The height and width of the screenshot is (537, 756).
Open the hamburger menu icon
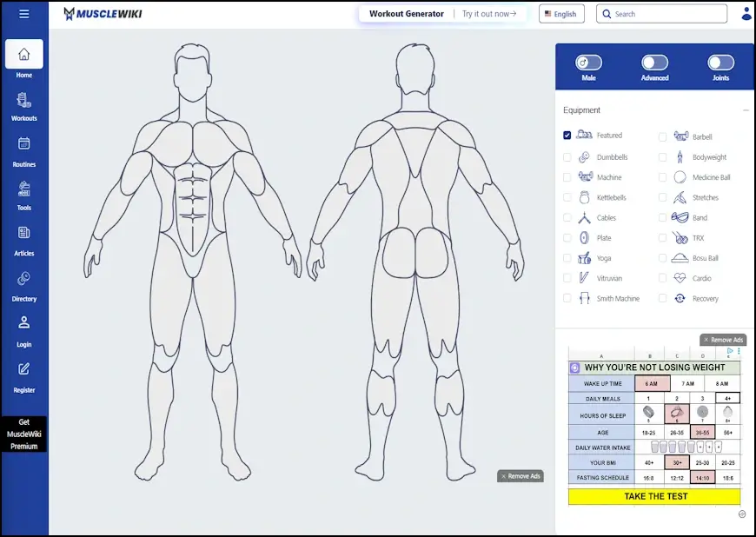(x=23, y=14)
